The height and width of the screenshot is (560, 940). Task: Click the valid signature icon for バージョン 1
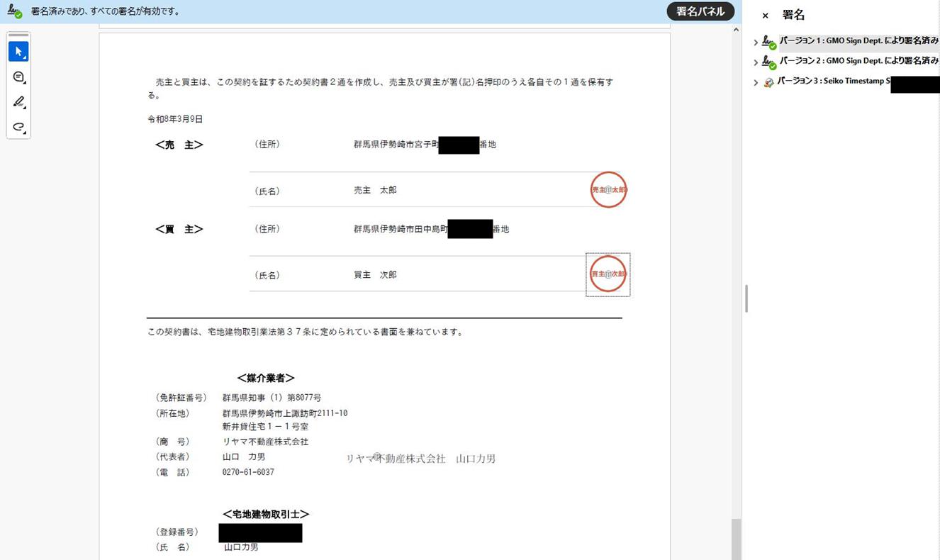click(768, 43)
